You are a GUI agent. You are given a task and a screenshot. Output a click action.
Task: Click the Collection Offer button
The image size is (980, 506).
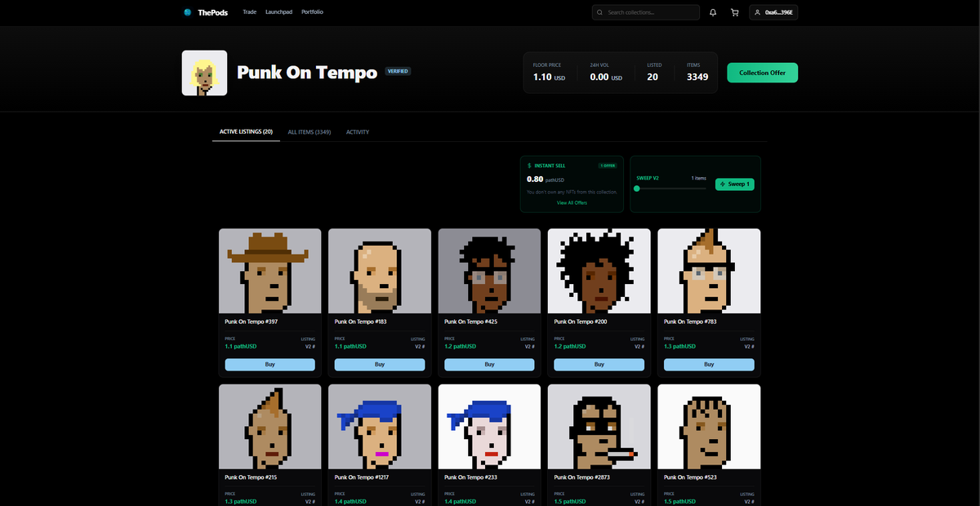point(762,73)
